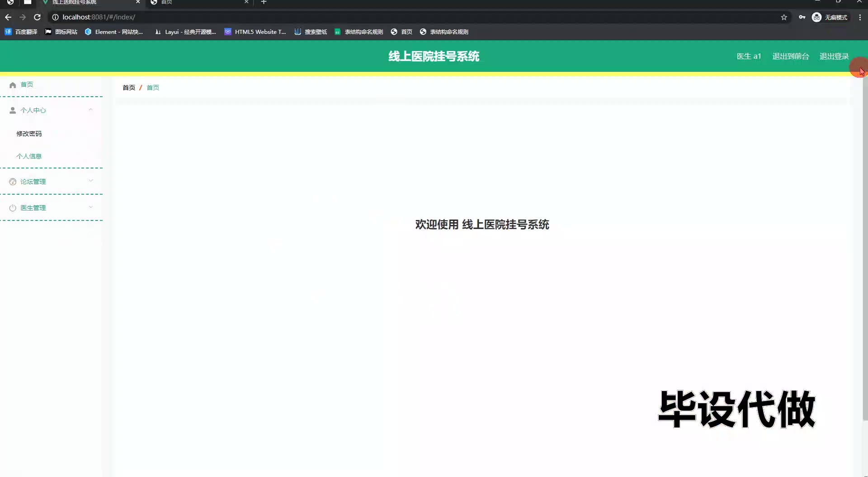The width and height of the screenshot is (868, 477).
Task: Click the 欢迎使用 线上医院挂号系统 welcome text
Action: pos(482,224)
